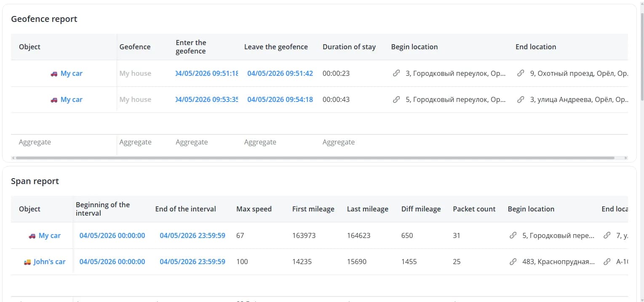Click Geofence report horizontal scrollbar
The image size is (644, 302).
click(315, 158)
